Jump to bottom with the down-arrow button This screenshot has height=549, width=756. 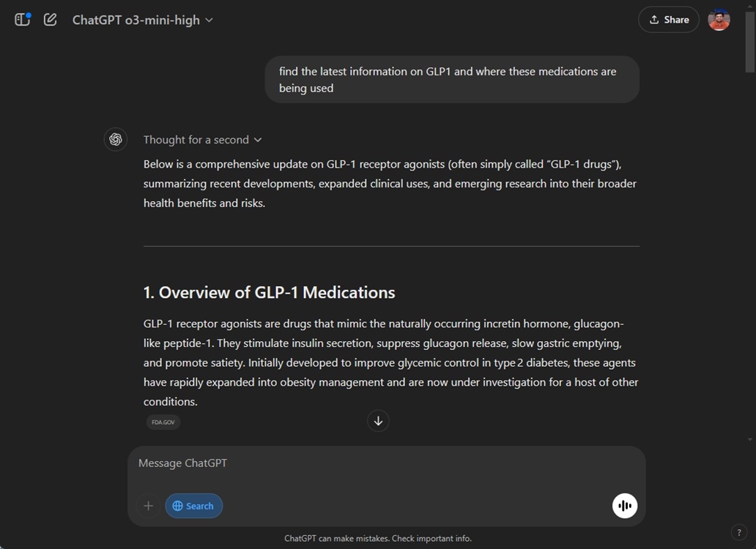(378, 421)
